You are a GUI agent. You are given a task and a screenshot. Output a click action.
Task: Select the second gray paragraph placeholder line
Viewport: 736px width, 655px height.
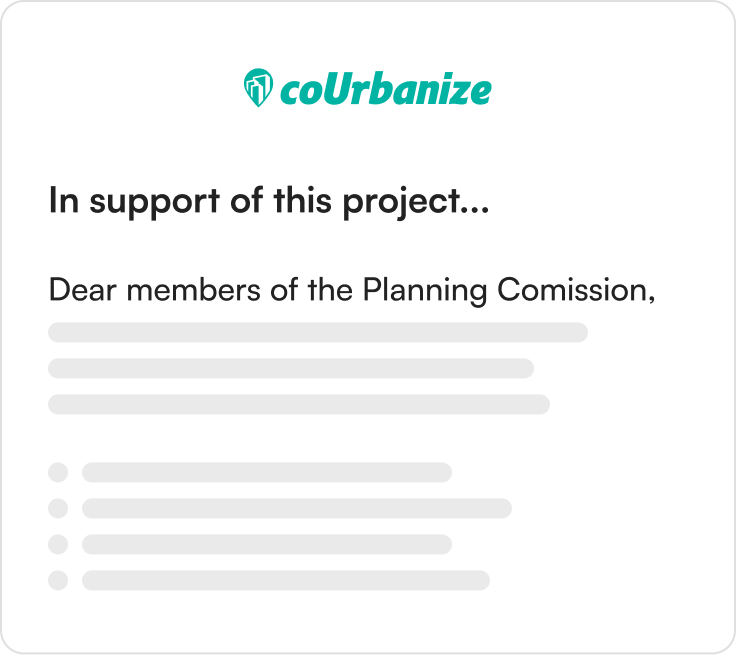tap(291, 368)
